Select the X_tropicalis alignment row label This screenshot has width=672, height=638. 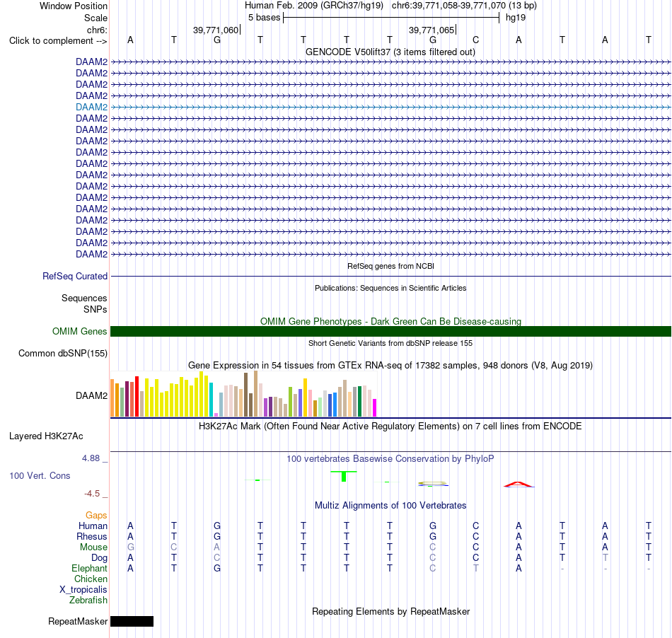[x=83, y=590]
